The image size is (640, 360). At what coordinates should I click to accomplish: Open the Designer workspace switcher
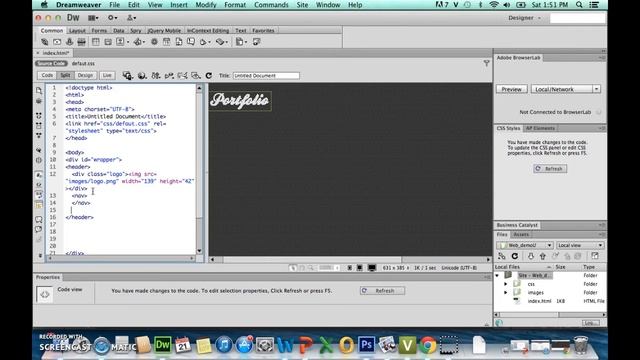click(x=524, y=18)
